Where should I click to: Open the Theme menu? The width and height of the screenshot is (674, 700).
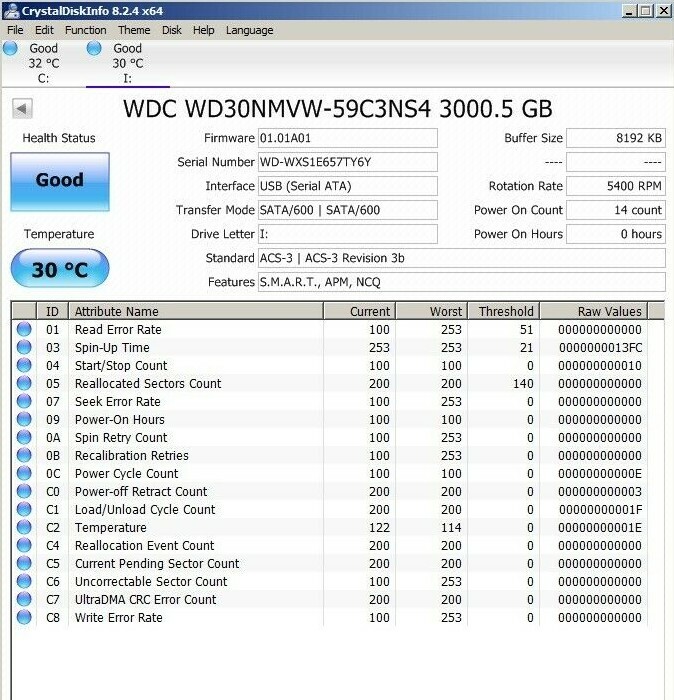click(x=134, y=30)
